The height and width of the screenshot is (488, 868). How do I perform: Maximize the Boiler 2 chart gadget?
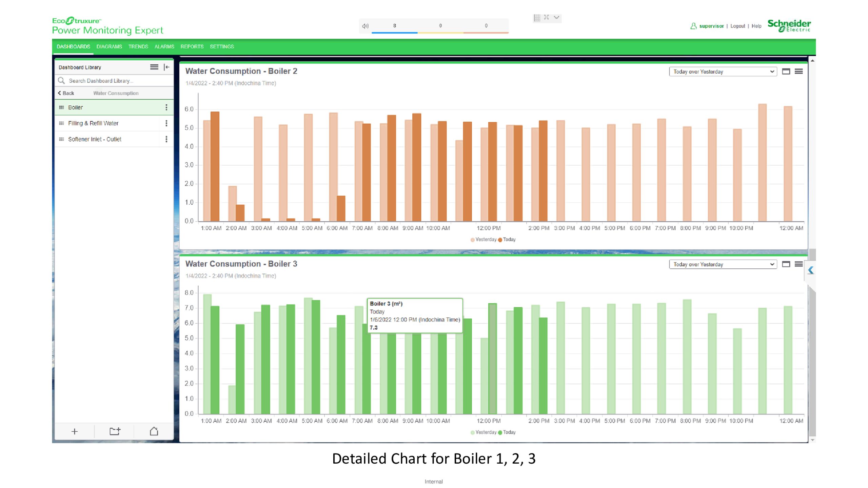pyautogui.click(x=786, y=72)
